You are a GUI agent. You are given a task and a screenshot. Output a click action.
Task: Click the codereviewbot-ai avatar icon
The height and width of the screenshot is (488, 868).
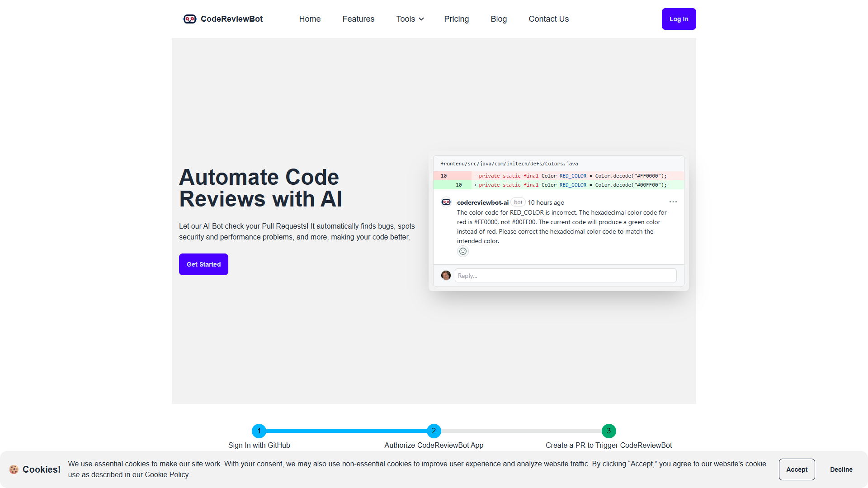click(446, 202)
